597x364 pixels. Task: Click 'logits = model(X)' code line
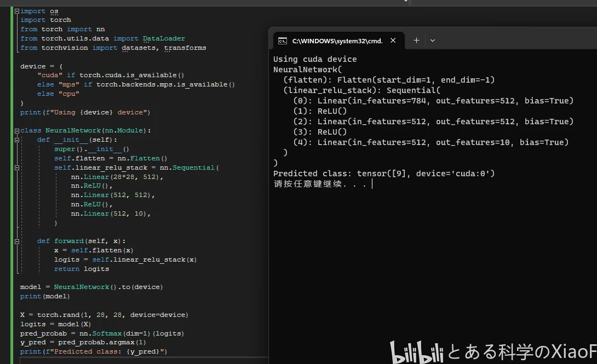(x=55, y=324)
